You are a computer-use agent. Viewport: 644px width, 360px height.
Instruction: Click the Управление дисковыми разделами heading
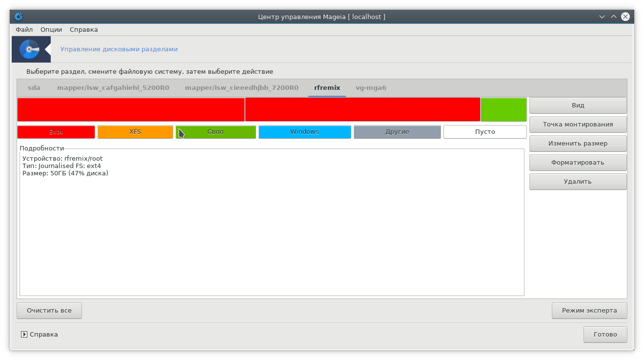(x=119, y=49)
